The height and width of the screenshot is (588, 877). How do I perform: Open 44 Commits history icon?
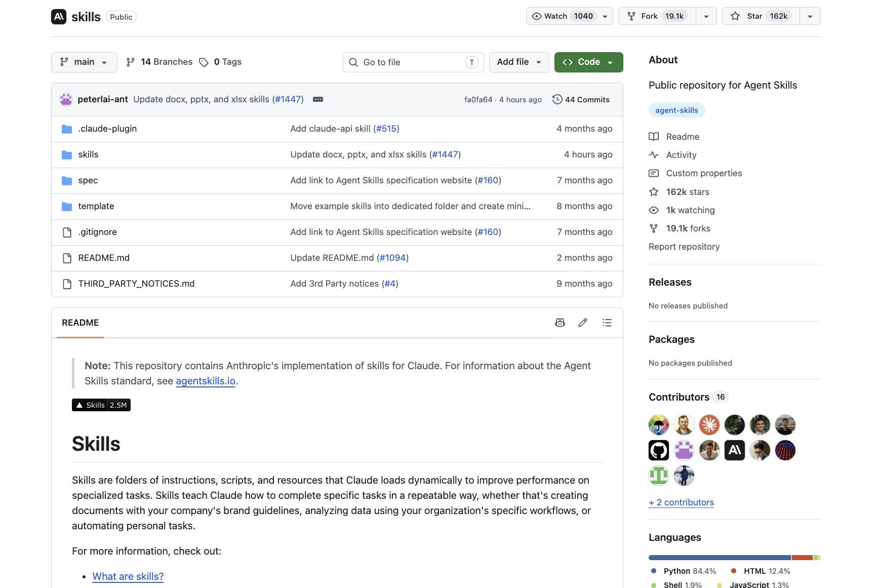pos(557,99)
